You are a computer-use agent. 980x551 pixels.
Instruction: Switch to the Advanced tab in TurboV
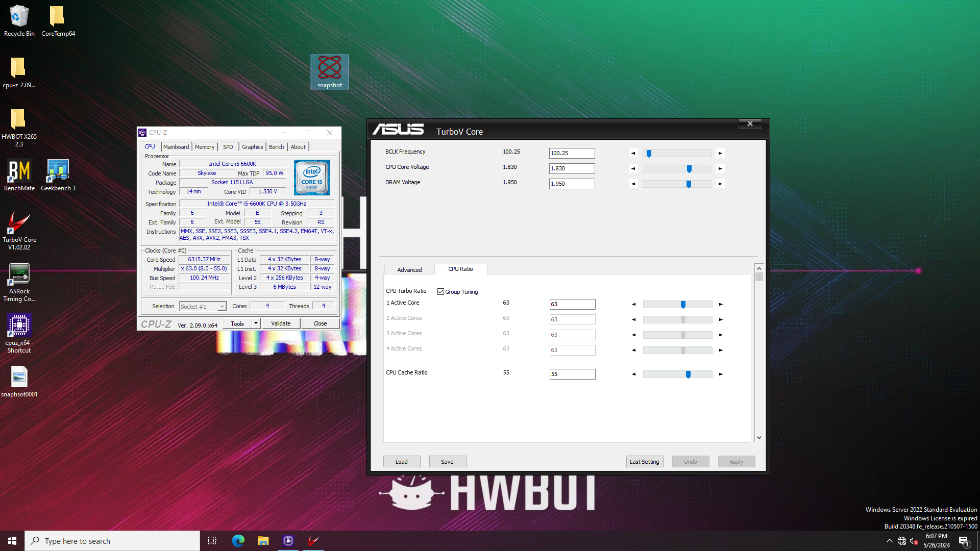[409, 270]
